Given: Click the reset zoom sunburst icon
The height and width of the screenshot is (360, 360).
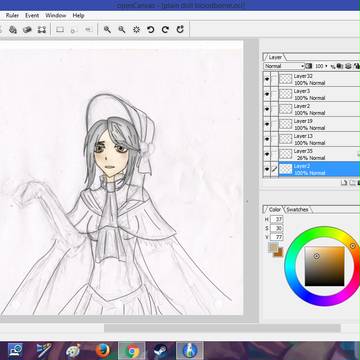Looking at the screenshot, I should pyautogui.click(x=136, y=29).
